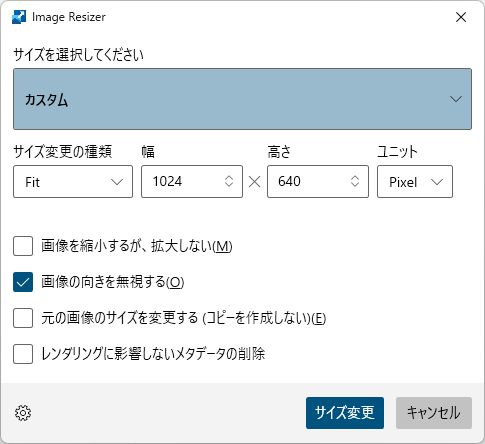The image size is (485, 444).
Task: Enable 画像を縮小するが、拡大しない checkbox
Action: point(23,246)
